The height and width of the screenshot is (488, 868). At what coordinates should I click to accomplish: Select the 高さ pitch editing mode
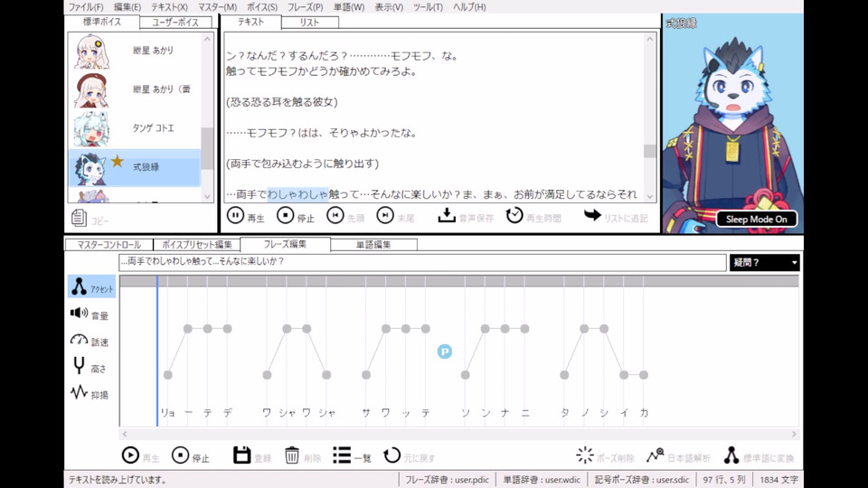point(90,367)
